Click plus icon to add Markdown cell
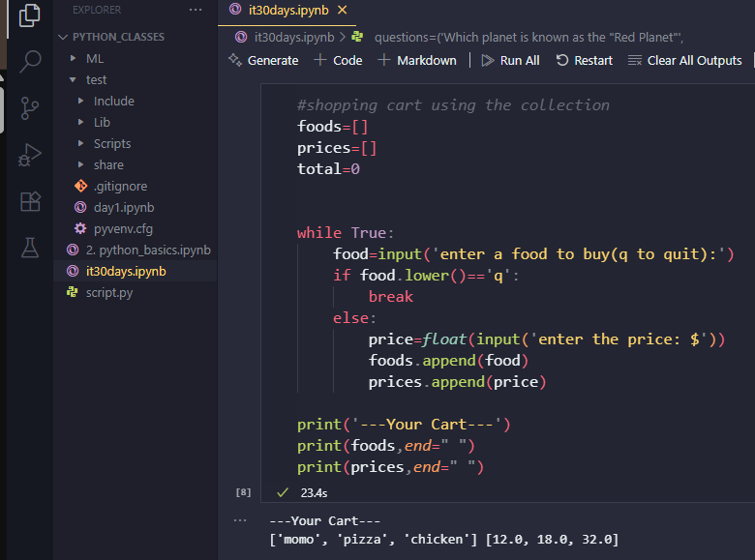Screen dimensions: 755x560 click(x=383, y=60)
